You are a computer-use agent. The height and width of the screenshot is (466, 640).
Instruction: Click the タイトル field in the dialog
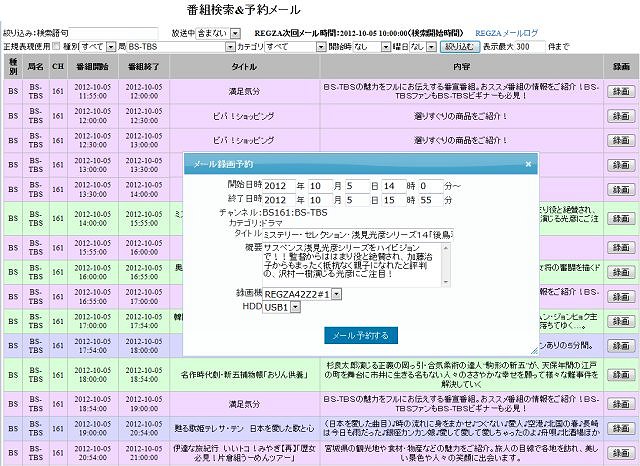tap(358, 235)
